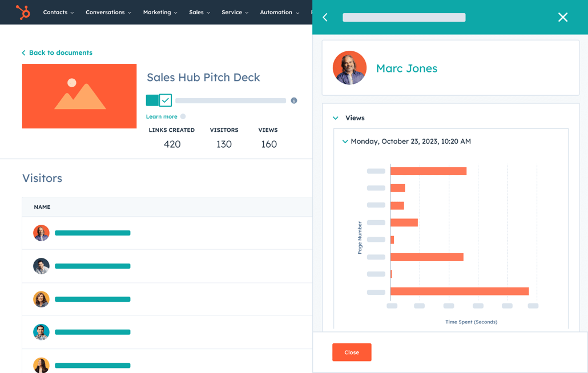Open the info tooltip beside the progress bar
The height and width of the screenshot is (373, 588).
(x=293, y=100)
